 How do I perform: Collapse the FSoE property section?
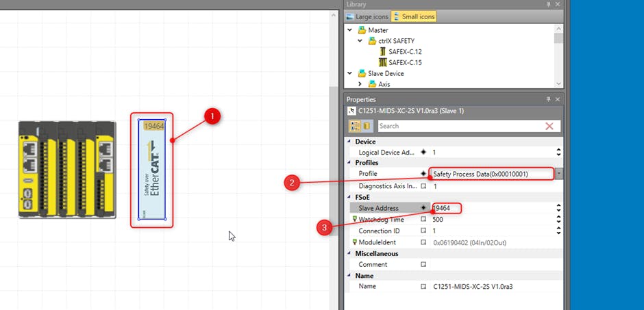(349, 196)
